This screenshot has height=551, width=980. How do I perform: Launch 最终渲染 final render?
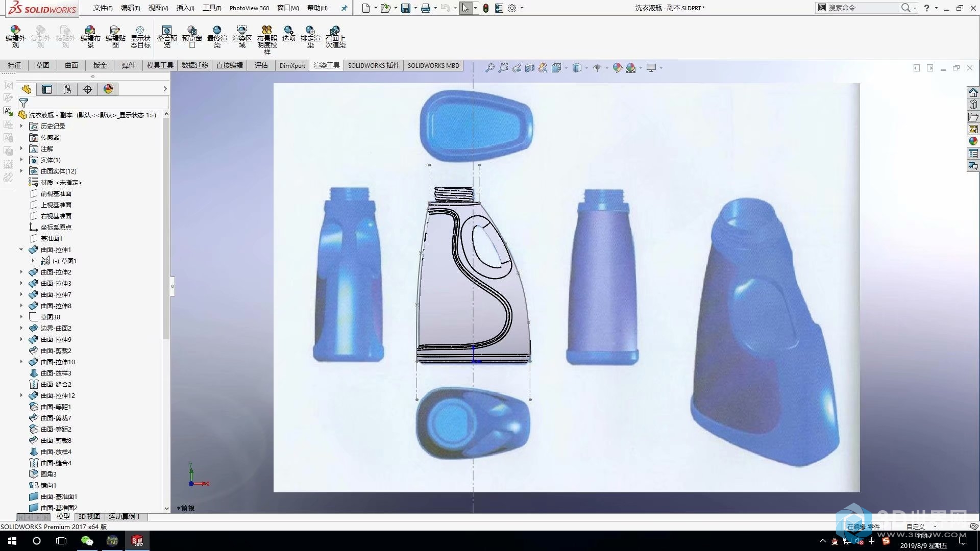coord(217,37)
